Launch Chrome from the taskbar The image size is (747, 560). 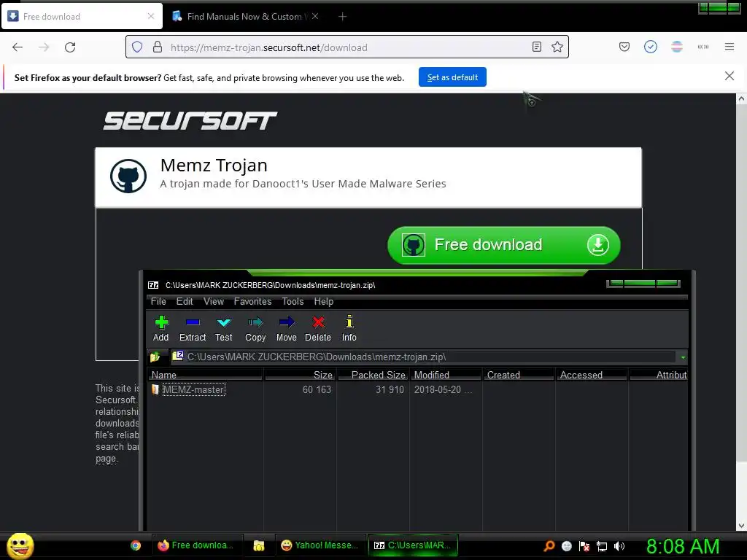136,545
